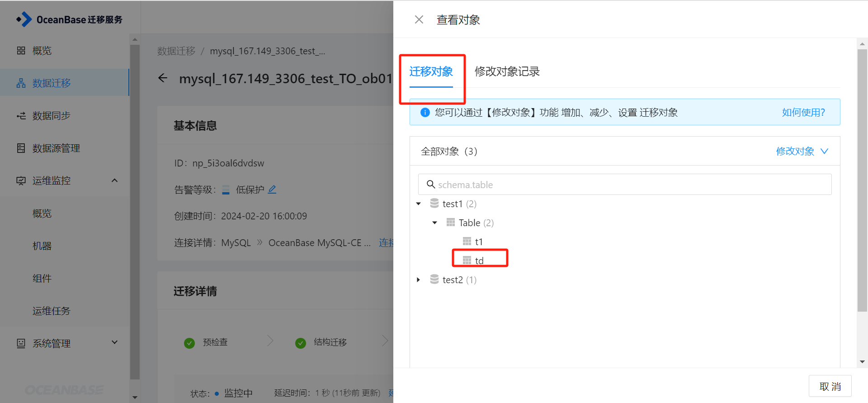Focus the schema.table search field
The height and width of the screenshot is (403, 868).
coord(625,185)
